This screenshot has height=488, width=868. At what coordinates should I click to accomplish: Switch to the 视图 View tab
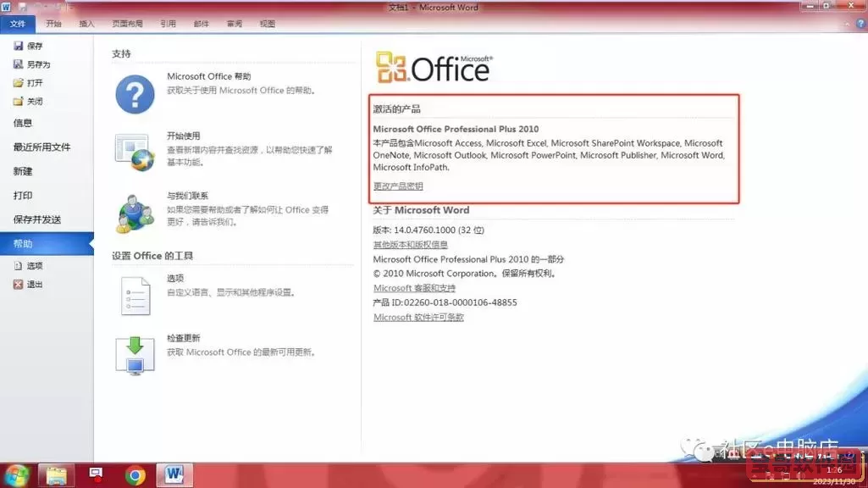(268, 24)
